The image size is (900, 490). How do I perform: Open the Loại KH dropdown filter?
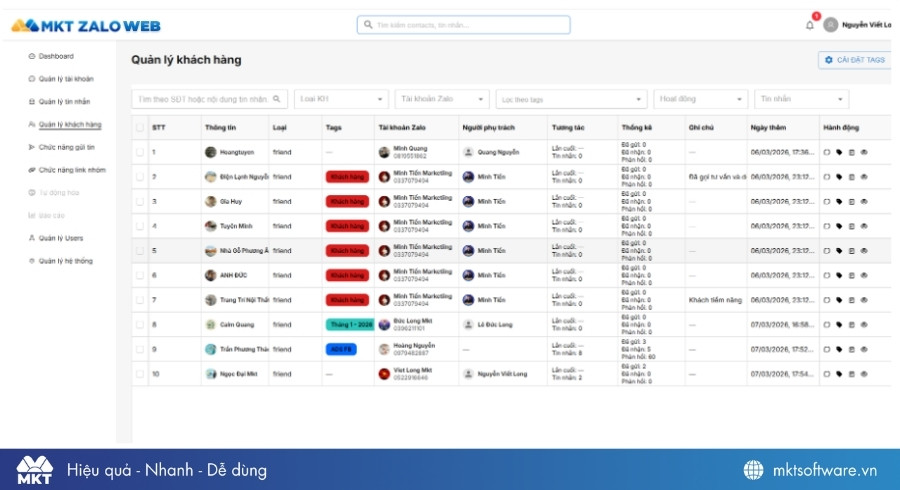(x=340, y=99)
